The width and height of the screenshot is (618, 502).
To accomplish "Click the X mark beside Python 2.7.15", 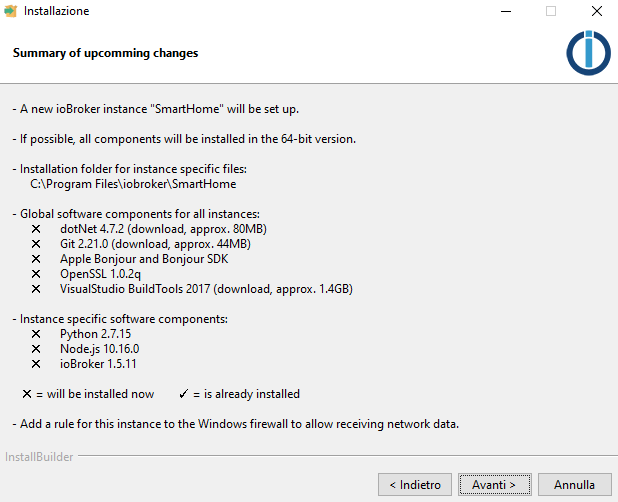I will point(36,334).
